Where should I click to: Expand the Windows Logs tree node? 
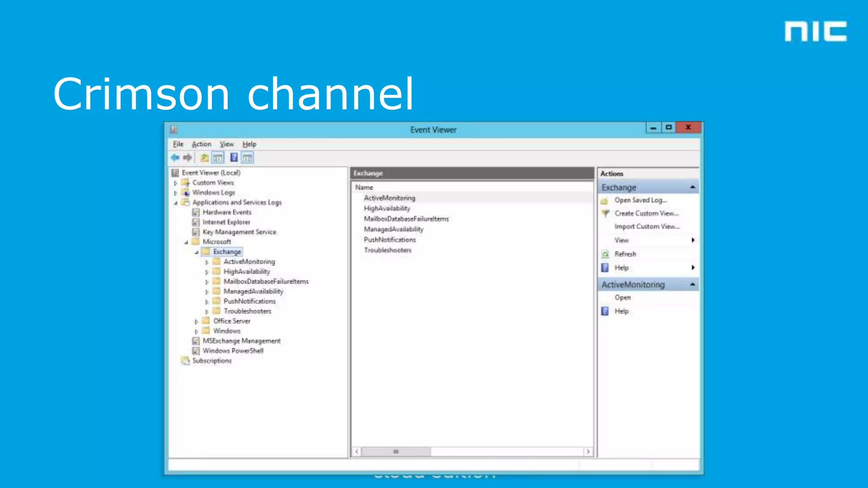point(175,193)
